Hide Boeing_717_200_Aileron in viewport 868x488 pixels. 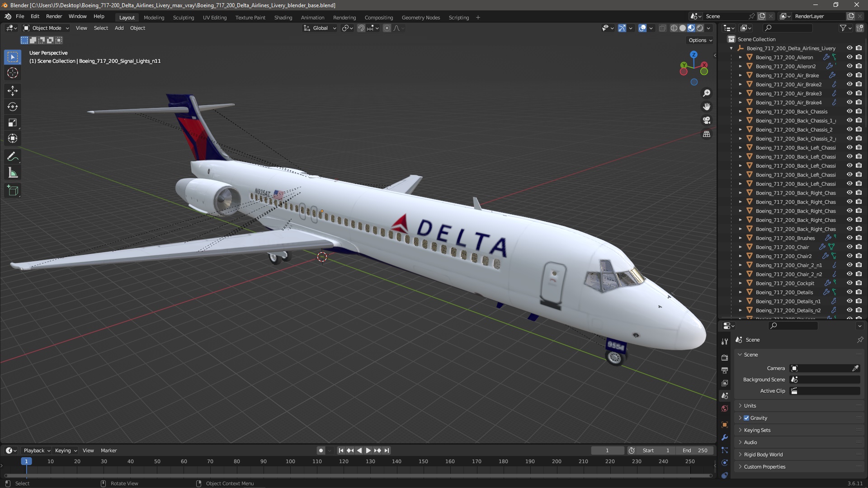point(849,57)
